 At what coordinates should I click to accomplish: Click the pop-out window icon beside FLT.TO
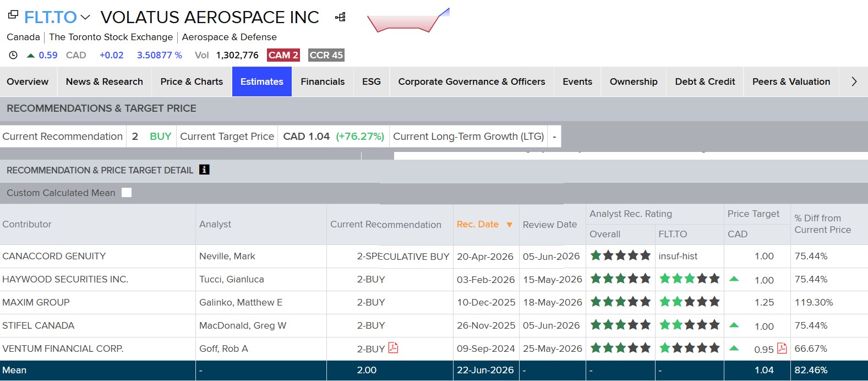(x=13, y=15)
